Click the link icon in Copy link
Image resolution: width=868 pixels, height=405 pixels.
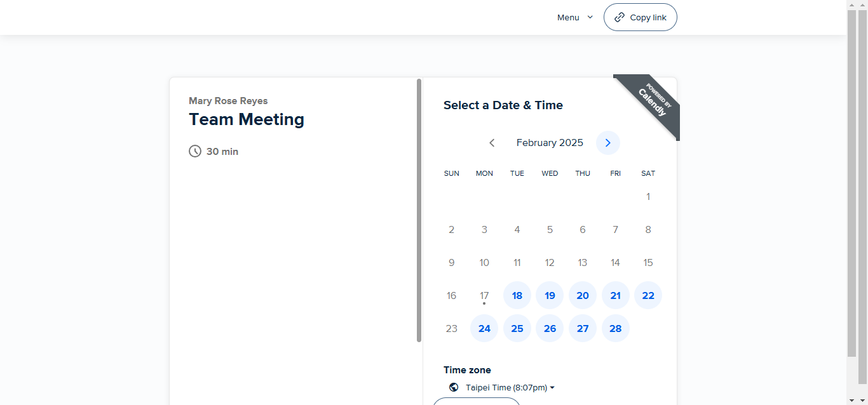tap(620, 18)
